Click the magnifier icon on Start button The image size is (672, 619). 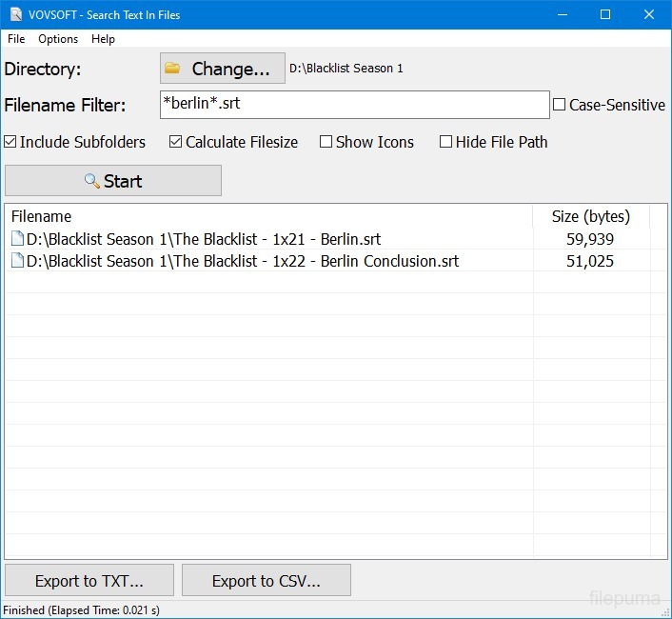pyautogui.click(x=91, y=181)
